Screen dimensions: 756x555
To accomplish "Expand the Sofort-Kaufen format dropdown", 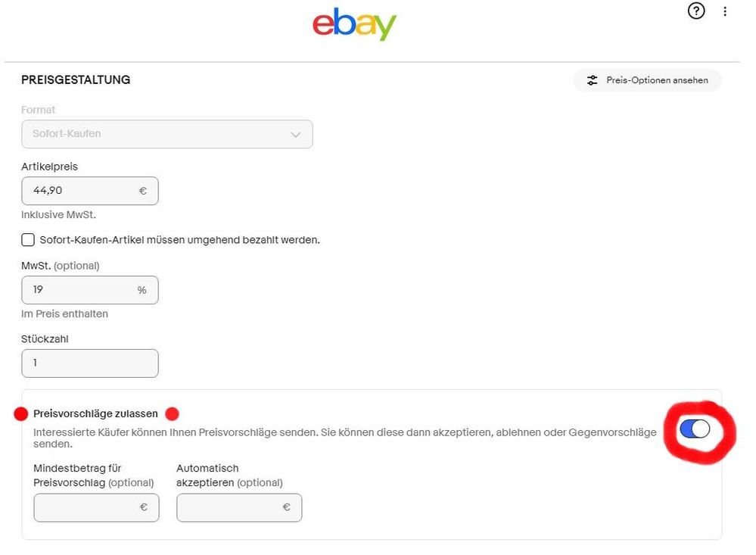I will [x=166, y=134].
